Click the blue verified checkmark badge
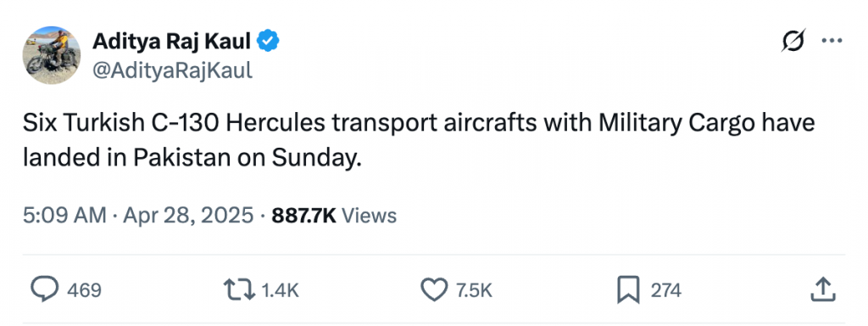The image size is (868, 326). (269, 41)
